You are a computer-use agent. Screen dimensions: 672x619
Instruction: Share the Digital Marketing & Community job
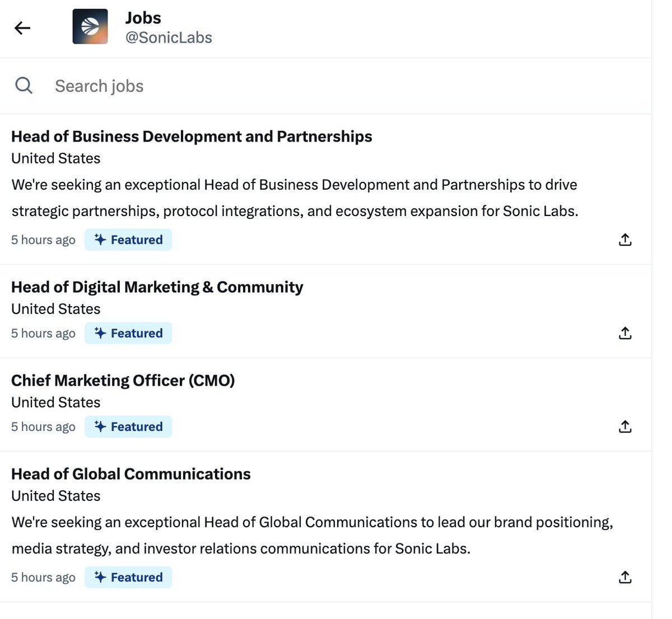click(x=625, y=333)
